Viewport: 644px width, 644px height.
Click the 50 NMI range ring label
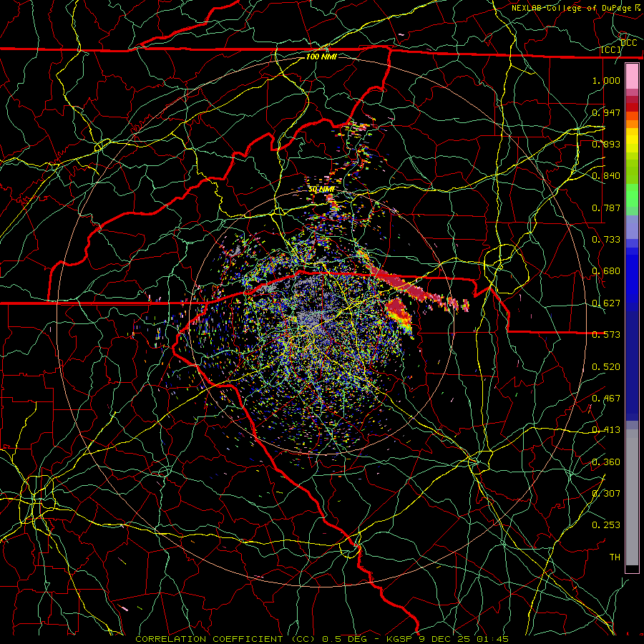pyautogui.click(x=321, y=189)
